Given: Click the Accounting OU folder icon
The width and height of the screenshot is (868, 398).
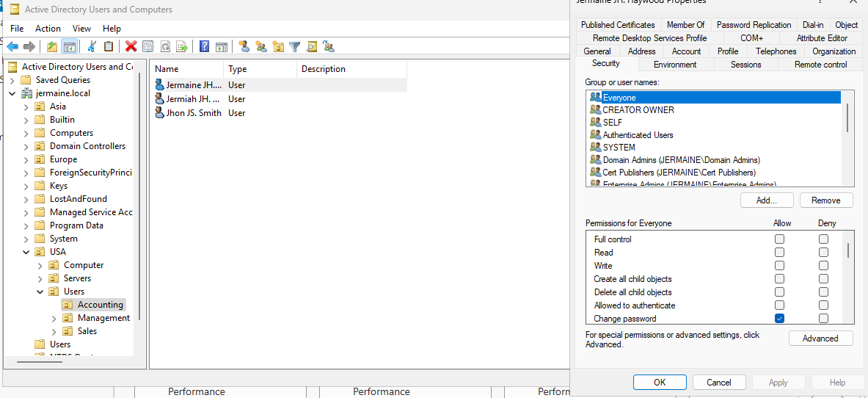Looking at the screenshot, I should click(x=68, y=304).
